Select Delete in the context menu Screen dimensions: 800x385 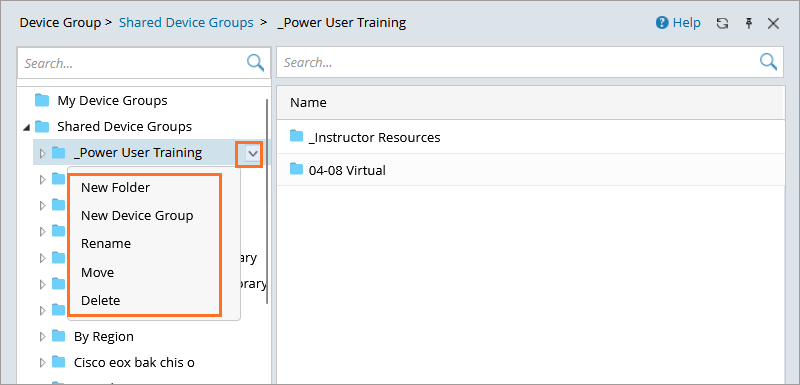101,300
